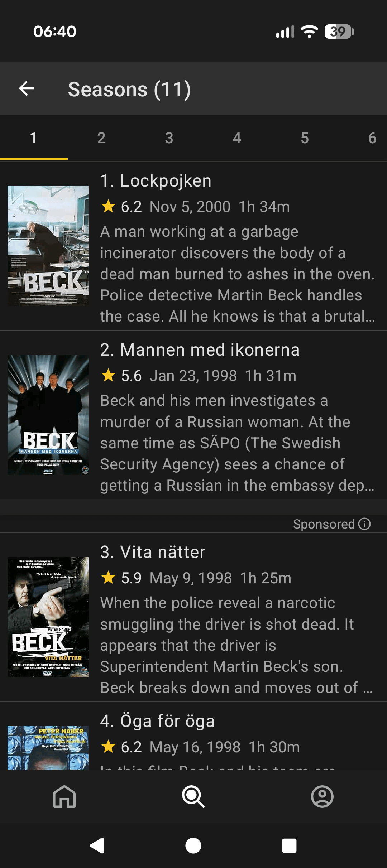The height and width of the screenshot is (868, 387).
Task: Tap the Android back triangle button
Action: [x=97, y=846]
